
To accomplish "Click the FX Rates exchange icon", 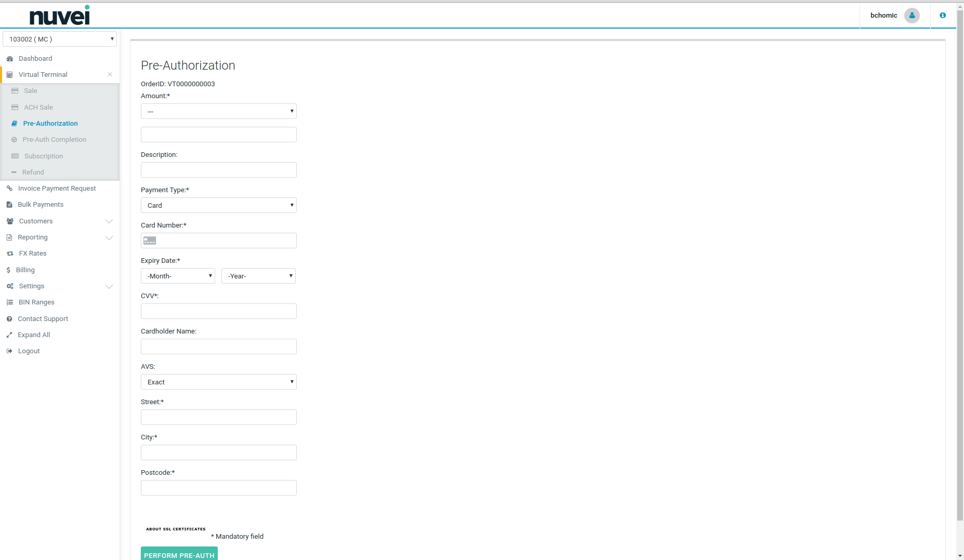I will pyautogui.click(x=10, y=254).
